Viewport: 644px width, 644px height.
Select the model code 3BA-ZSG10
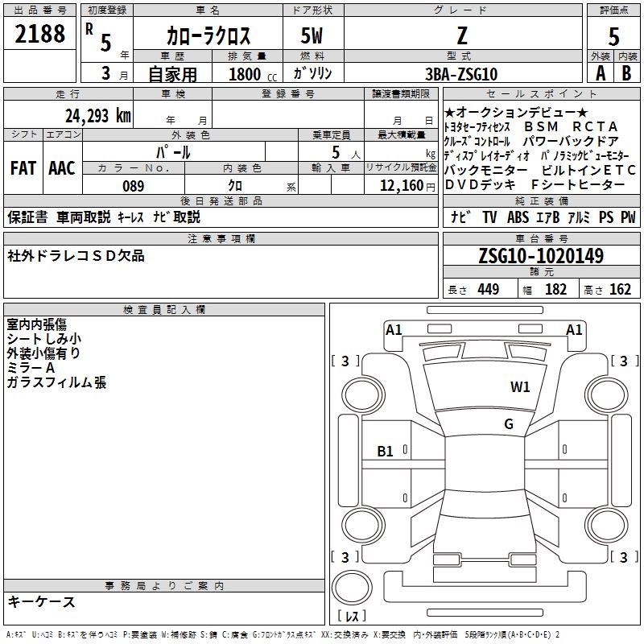pos(461,74)
